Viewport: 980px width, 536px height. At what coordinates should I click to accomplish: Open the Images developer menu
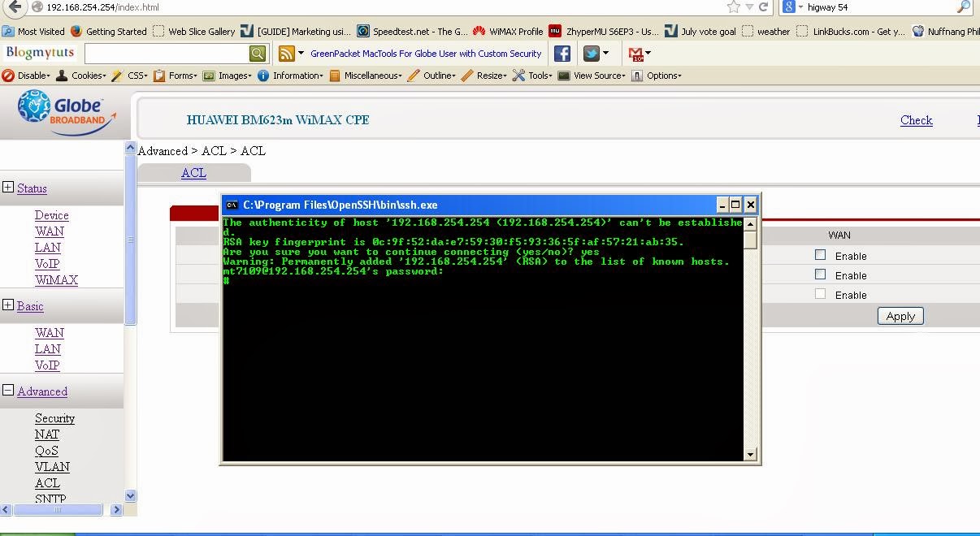click(228, 76)
